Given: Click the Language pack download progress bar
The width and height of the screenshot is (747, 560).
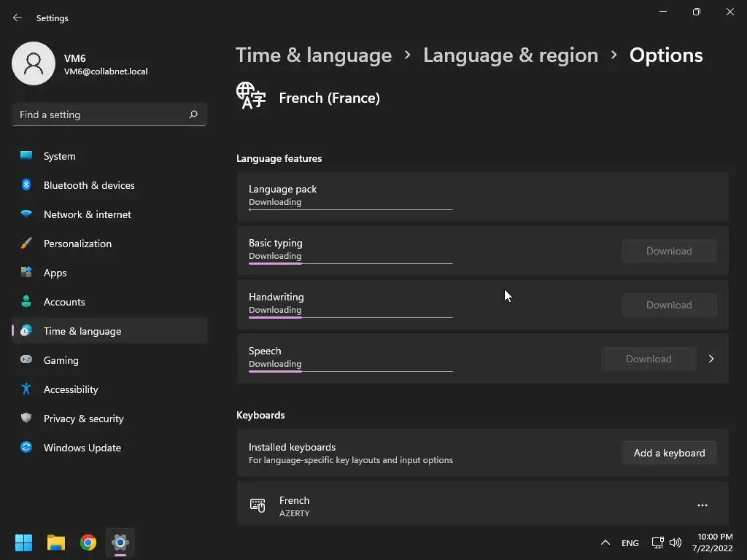Looking at the screenshot, I should (350, 209).
